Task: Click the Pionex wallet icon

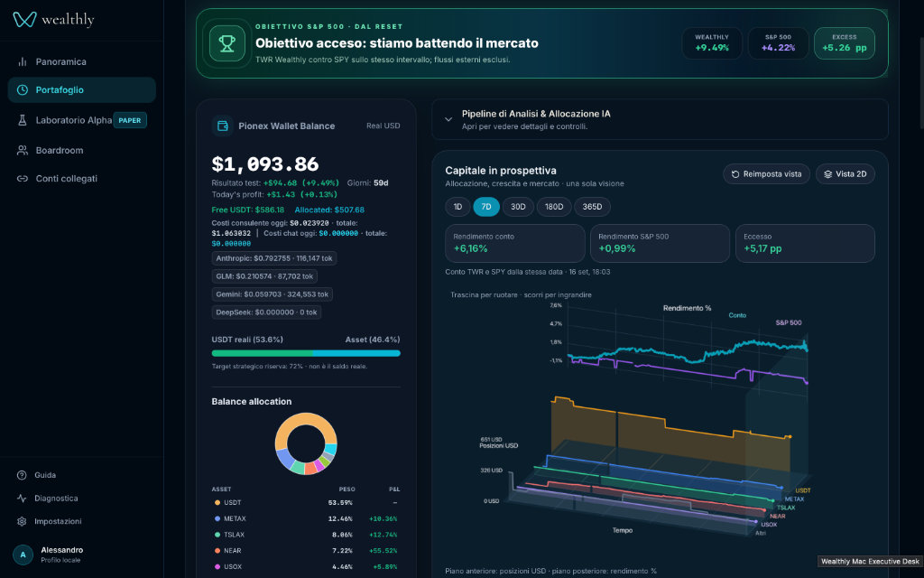Action: tap(223, 126)
